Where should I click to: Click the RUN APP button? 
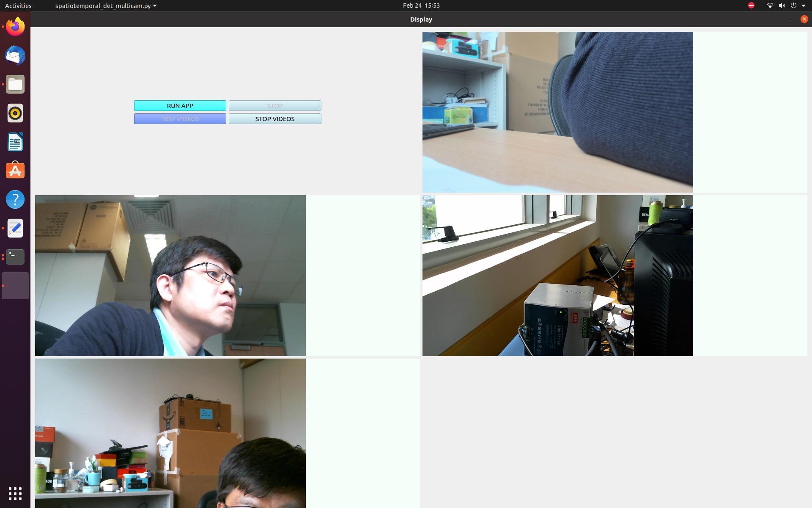180,106
